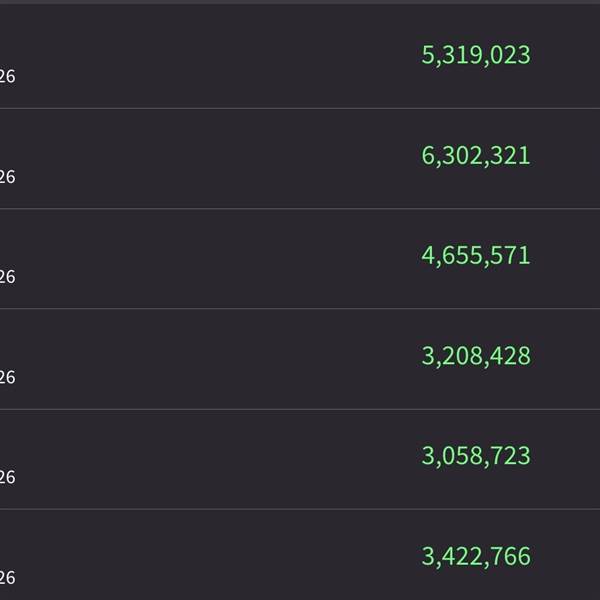Viewport: 600px width, 600px height.
Task: Select the green number 3,208,428
Action: pyautogui.click(x=476, y=356)
